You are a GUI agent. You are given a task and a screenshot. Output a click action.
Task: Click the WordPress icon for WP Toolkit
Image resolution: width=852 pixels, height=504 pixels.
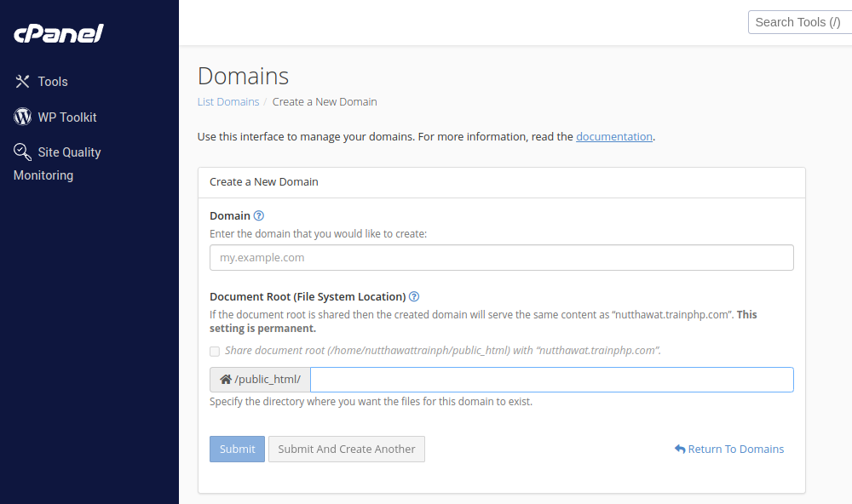coord(23,117)
